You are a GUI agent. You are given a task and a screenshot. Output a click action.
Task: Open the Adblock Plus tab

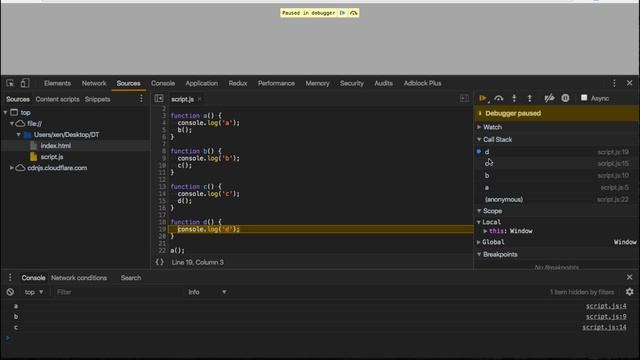pos(422,83)
